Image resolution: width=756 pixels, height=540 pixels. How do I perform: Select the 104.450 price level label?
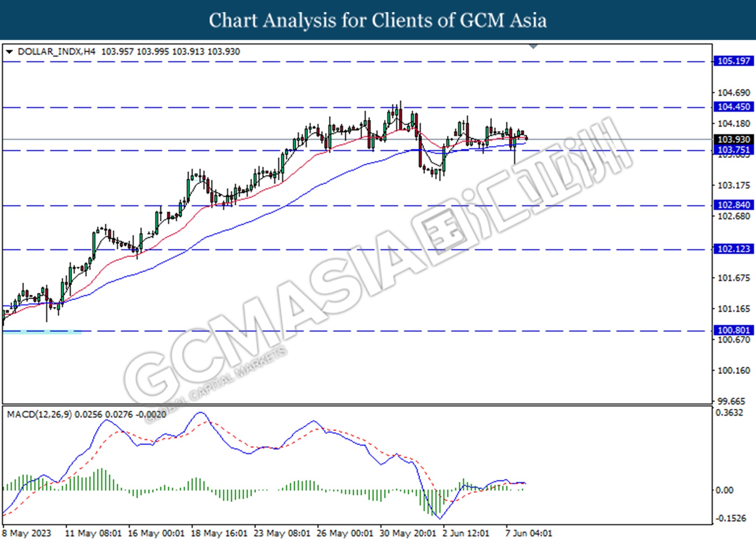733,107
